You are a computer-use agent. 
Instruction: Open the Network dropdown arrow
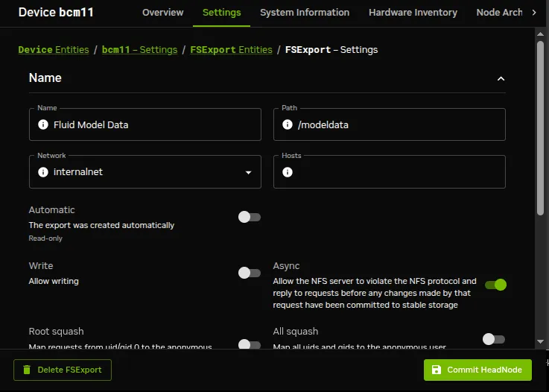pos(248,172)
